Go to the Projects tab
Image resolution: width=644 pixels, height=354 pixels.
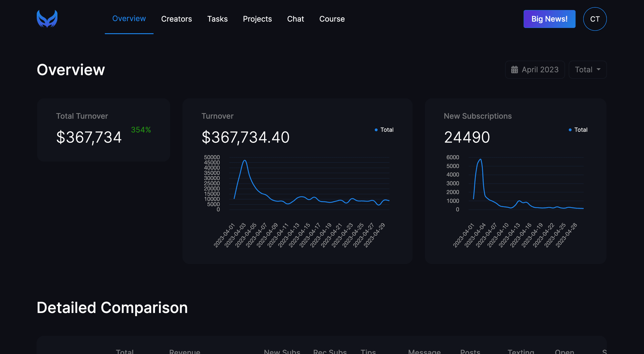click(257, 19)
